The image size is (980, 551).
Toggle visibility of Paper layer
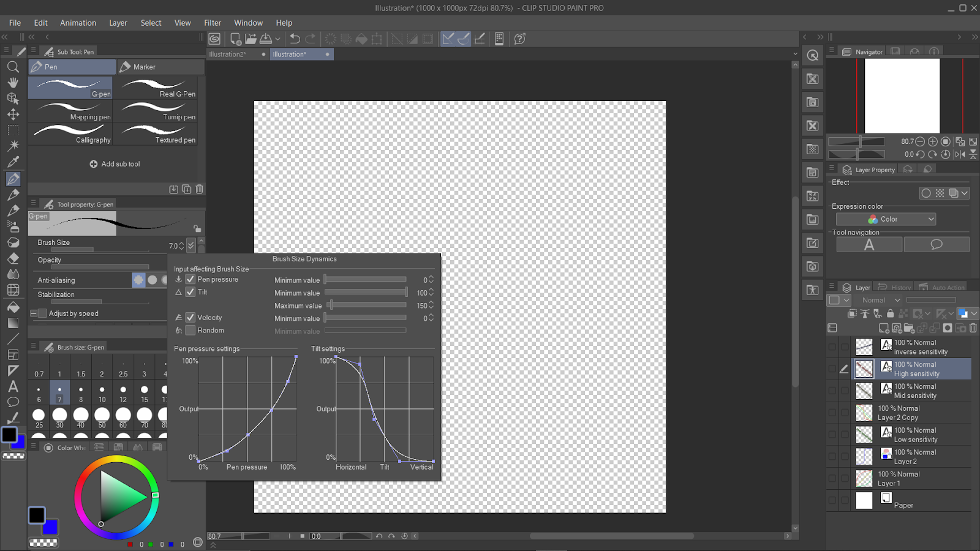(832, 500)
